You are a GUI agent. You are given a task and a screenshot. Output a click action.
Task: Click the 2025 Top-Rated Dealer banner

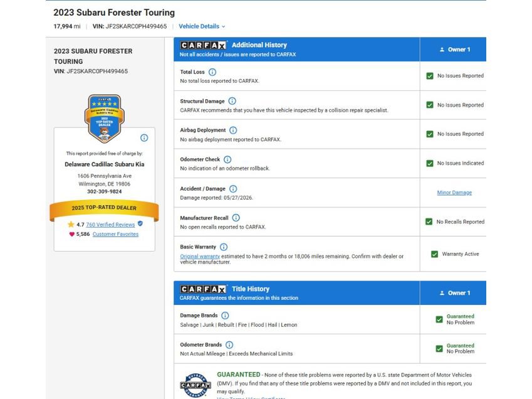click(x=104, y=208)
